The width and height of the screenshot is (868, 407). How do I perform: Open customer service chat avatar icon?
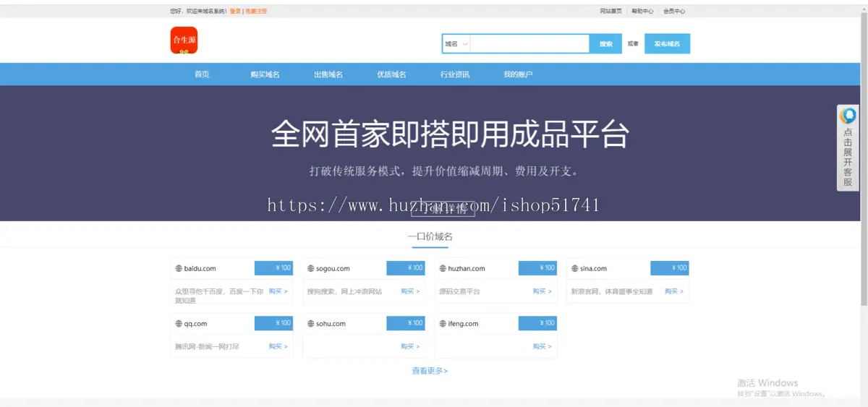pyautogui.click(x=848, y=116)
